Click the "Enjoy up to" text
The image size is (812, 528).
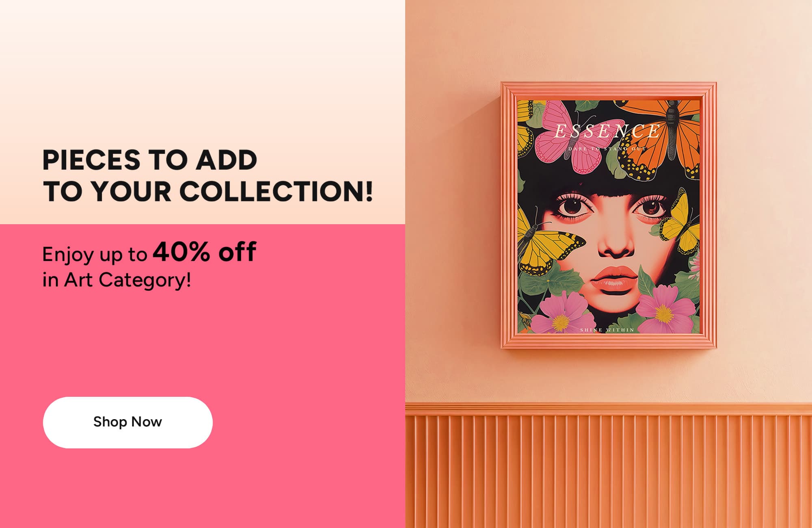tap(95, 255)
